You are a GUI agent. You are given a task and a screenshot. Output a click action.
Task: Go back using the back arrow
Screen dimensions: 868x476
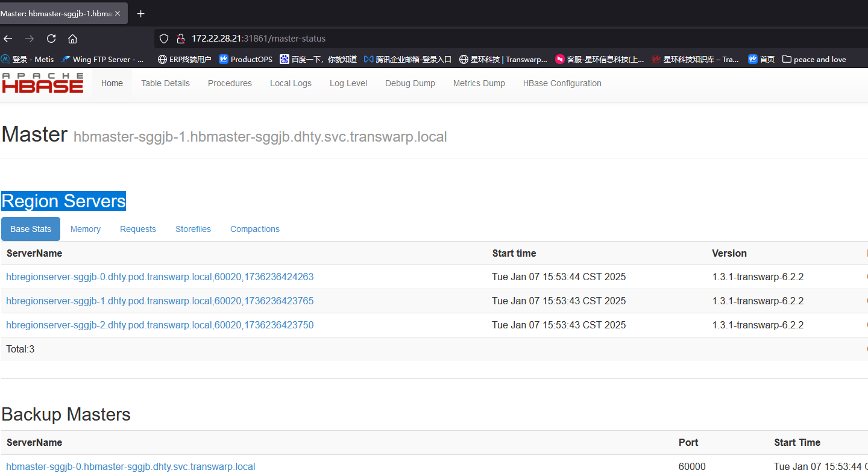click(x=8, y=38)
